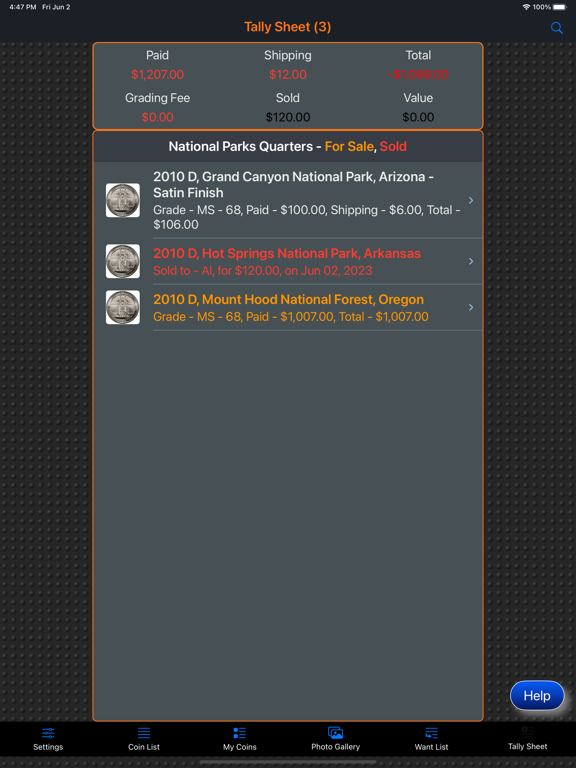Go to the My Coins tab
Image resolution: width=576 pixels, height=768 pixels.
[x=240, y=739]
